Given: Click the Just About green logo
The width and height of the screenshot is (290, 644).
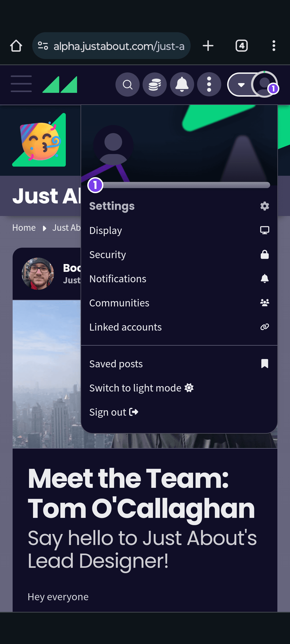Looking at the screenshot, I should coord(60,85).
